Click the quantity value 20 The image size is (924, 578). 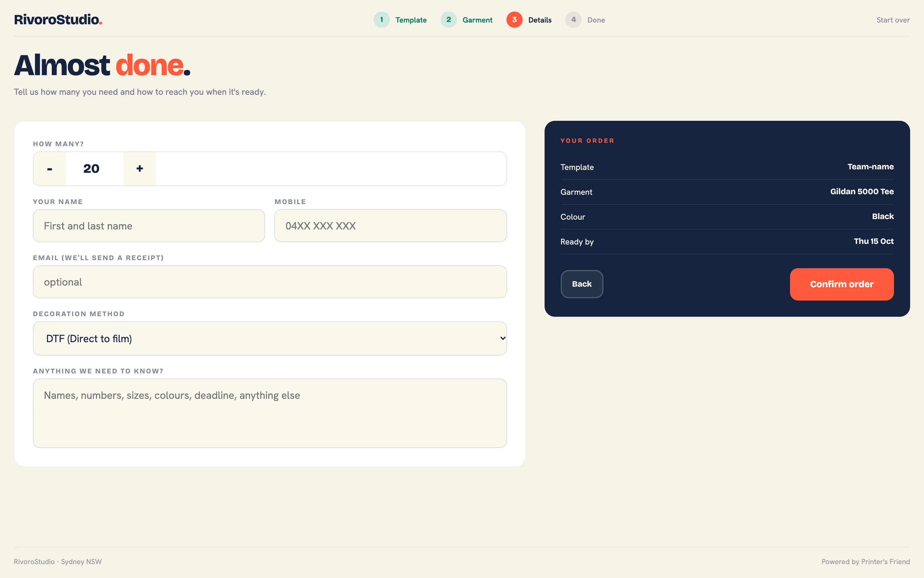point(91,168)
